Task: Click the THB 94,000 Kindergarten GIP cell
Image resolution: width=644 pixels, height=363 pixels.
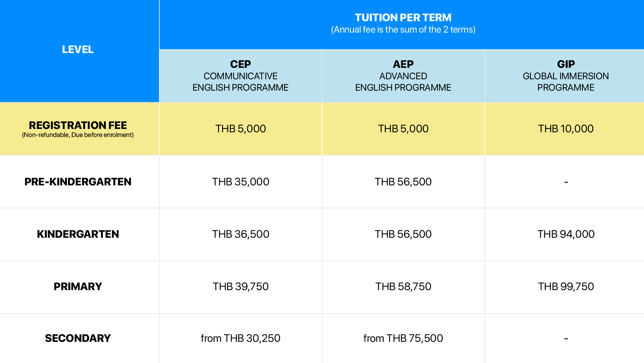Action: pos(566,234)
